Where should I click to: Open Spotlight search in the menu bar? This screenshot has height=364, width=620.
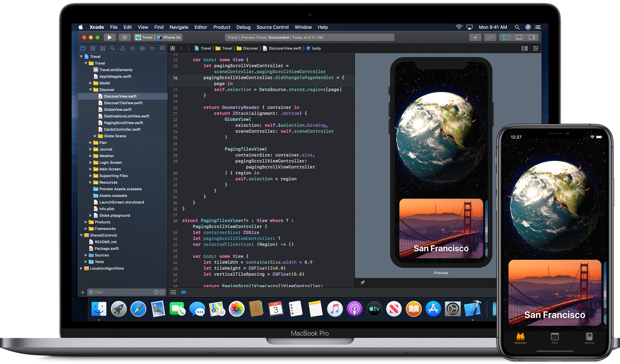517,27
